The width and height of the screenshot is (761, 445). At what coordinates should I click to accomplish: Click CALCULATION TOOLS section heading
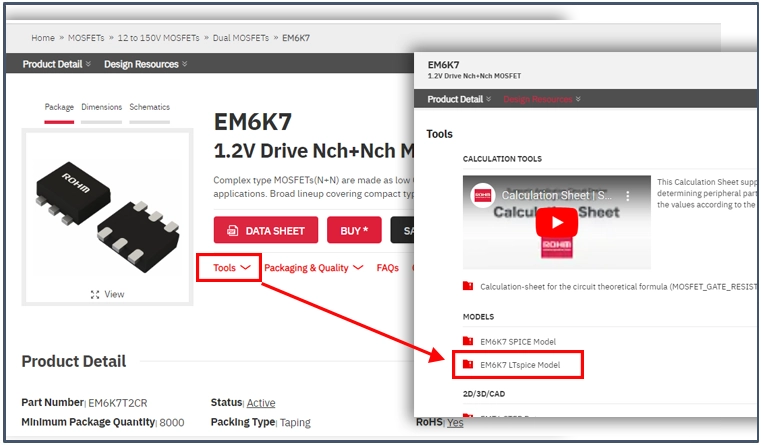[502, 159]
